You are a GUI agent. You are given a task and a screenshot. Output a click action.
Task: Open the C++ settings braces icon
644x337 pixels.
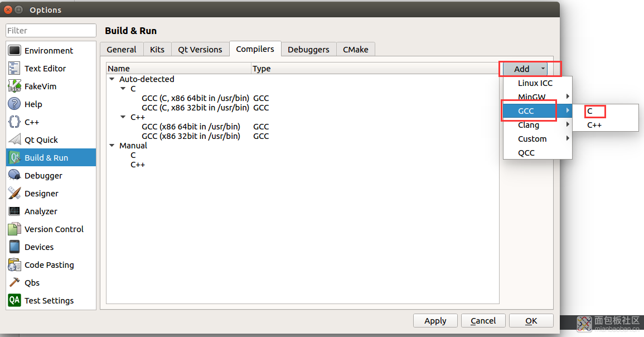(x=14, y=122)
